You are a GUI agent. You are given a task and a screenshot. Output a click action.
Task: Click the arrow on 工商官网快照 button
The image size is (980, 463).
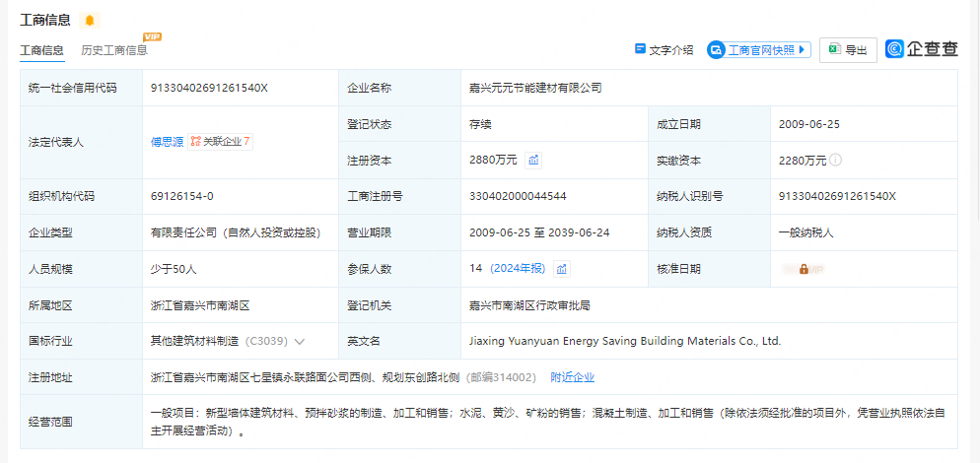(802, 49)
